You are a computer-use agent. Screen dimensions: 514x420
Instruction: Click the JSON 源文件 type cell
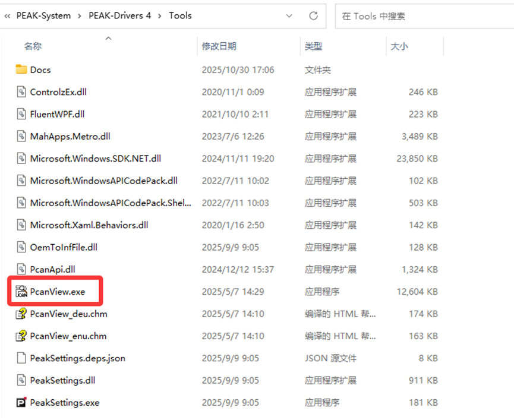coord(330,358)
